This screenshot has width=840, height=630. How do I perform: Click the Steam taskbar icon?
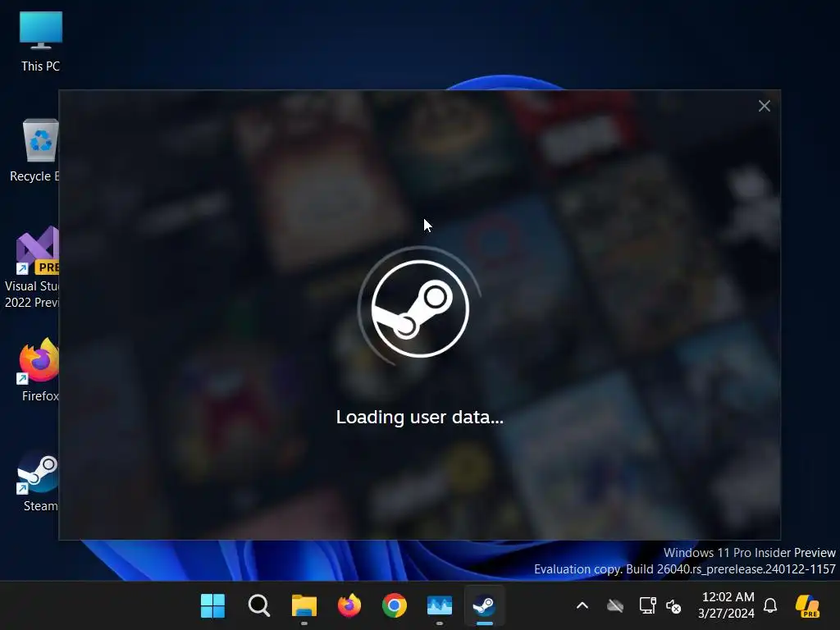(x=484, y=606)
